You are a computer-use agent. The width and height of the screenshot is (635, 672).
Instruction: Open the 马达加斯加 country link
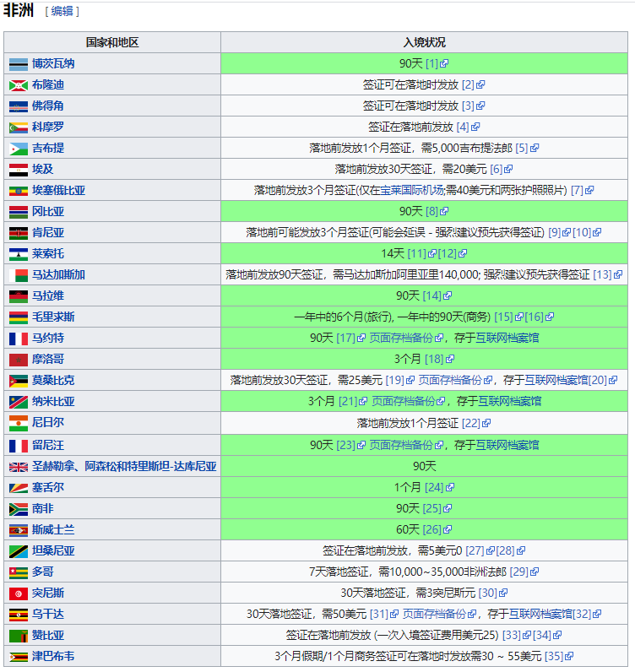59,274
